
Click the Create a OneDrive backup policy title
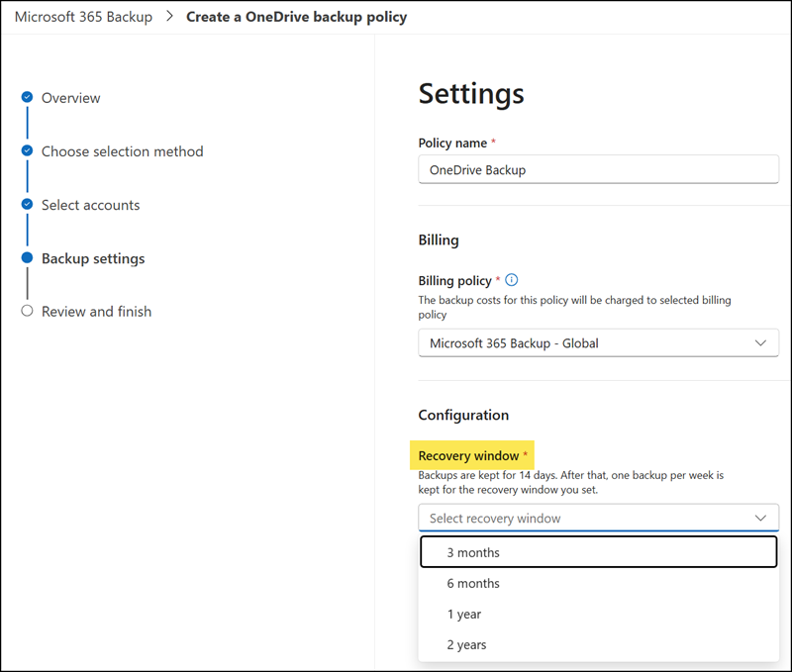pos(296,17)
